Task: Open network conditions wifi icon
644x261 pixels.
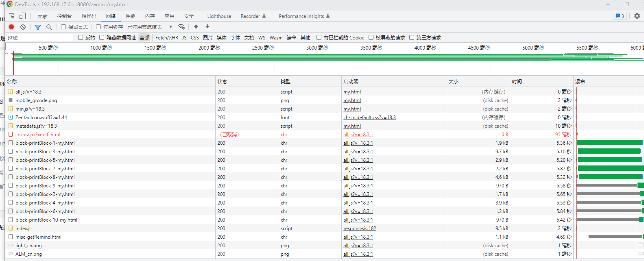Action: pyautogui.click(x=181, y=27)
